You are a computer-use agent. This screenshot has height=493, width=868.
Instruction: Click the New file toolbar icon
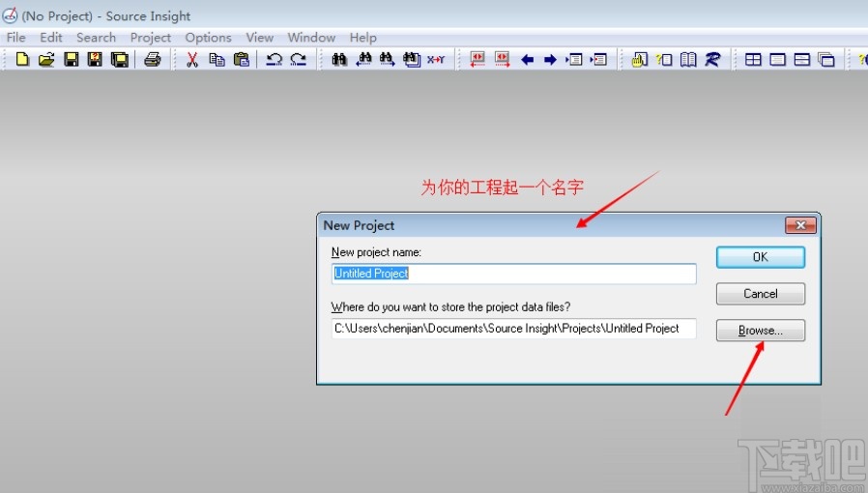click(x=22, y=59)
